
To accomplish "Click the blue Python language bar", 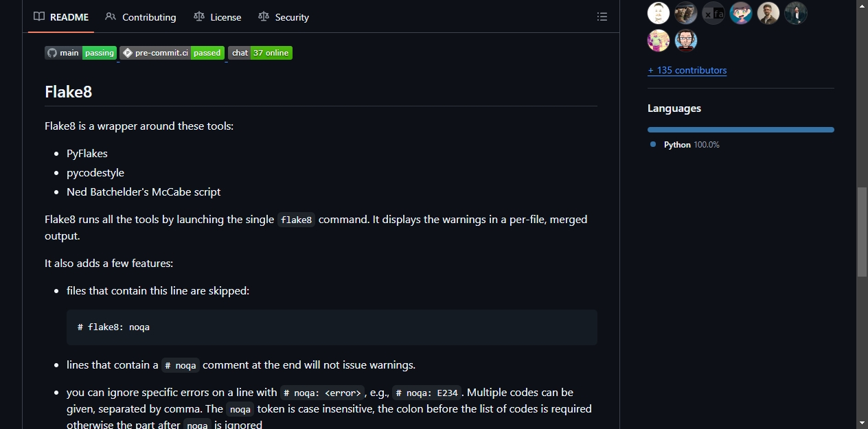I will (x=741, y=130).
